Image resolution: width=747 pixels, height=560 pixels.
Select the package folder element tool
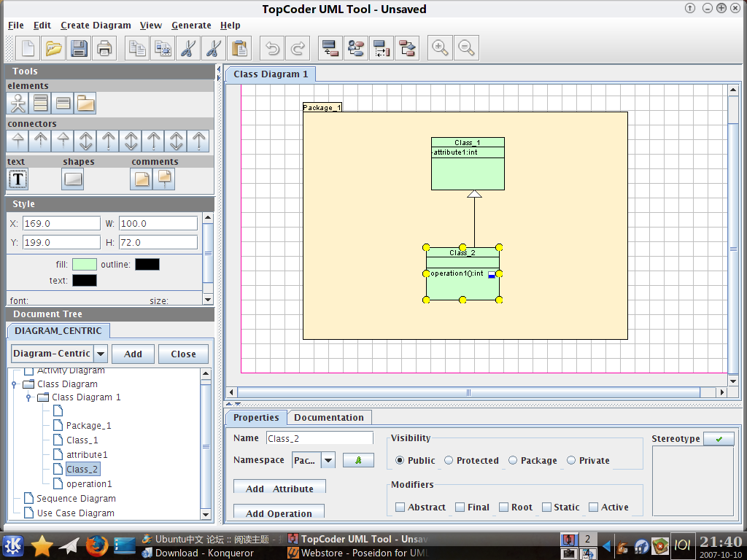(85, 104)
